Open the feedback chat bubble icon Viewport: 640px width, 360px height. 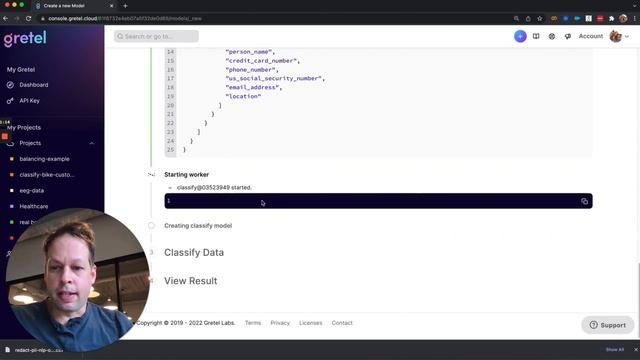[x=567, y=36]
